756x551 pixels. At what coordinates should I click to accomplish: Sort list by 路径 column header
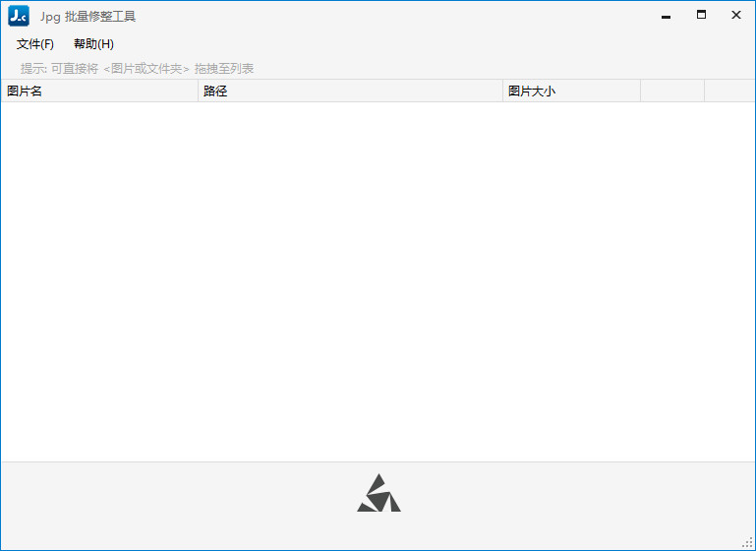(350, 91)
